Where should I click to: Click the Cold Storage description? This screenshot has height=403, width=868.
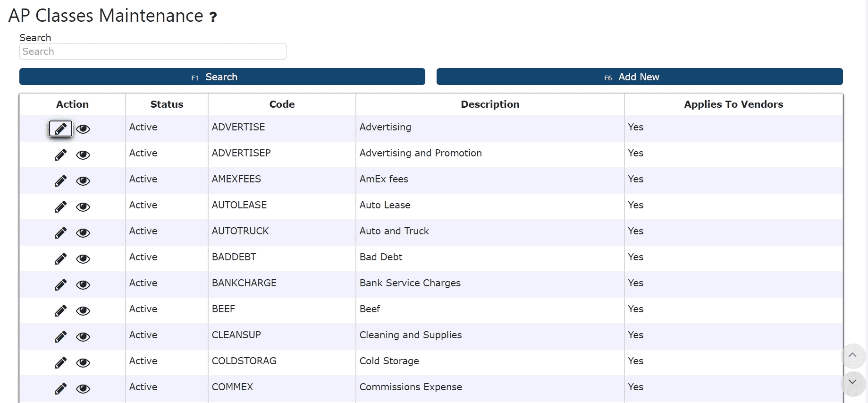pyautogui.click(x=389, y=361)
